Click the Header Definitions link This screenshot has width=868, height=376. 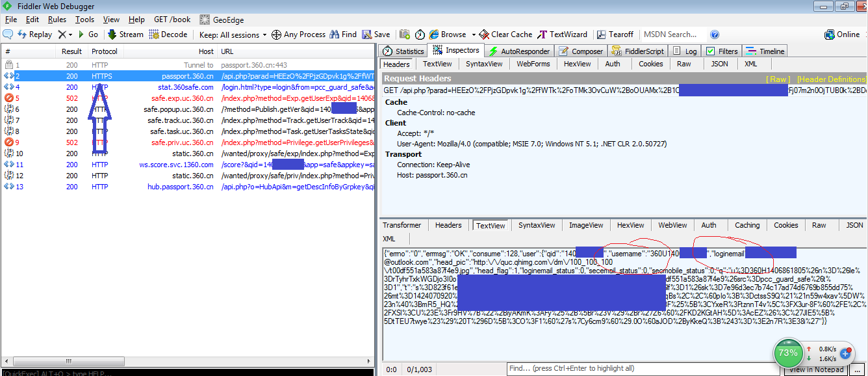click(831, 79)
